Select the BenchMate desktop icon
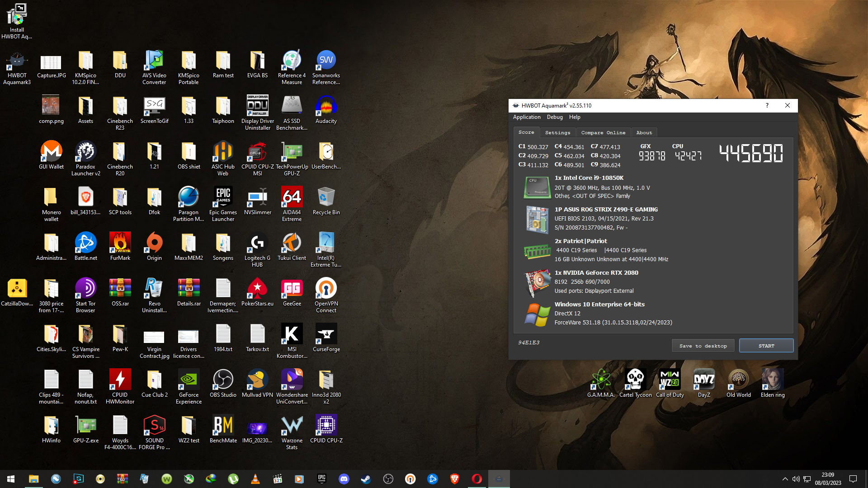 (x=223, y=430)
